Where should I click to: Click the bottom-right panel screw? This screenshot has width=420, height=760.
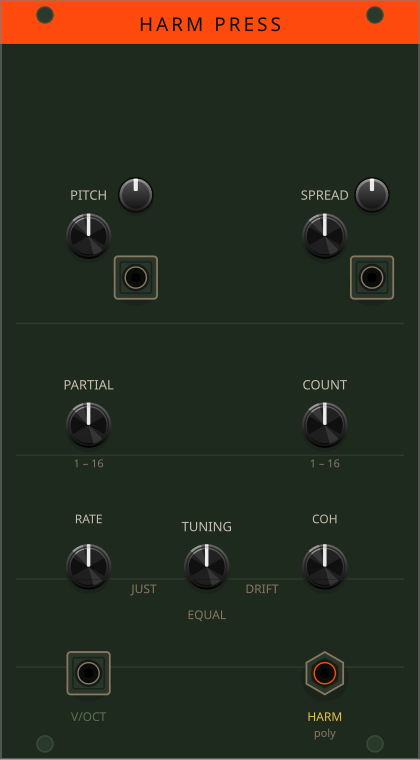coord(375,744)
